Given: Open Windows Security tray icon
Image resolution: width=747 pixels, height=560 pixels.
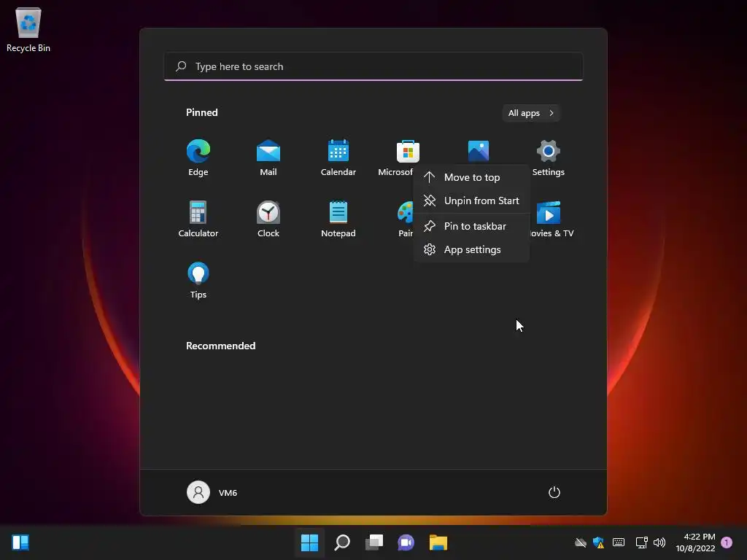Looking at the screenshot, I should (598, 542).
